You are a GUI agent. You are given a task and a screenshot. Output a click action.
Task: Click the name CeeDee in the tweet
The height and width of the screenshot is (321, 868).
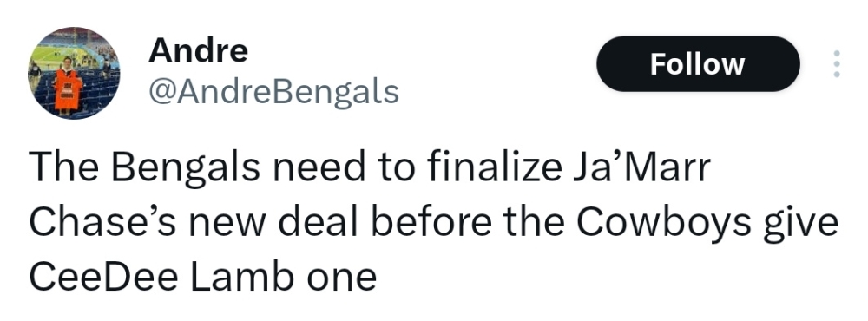pos(103,276)
